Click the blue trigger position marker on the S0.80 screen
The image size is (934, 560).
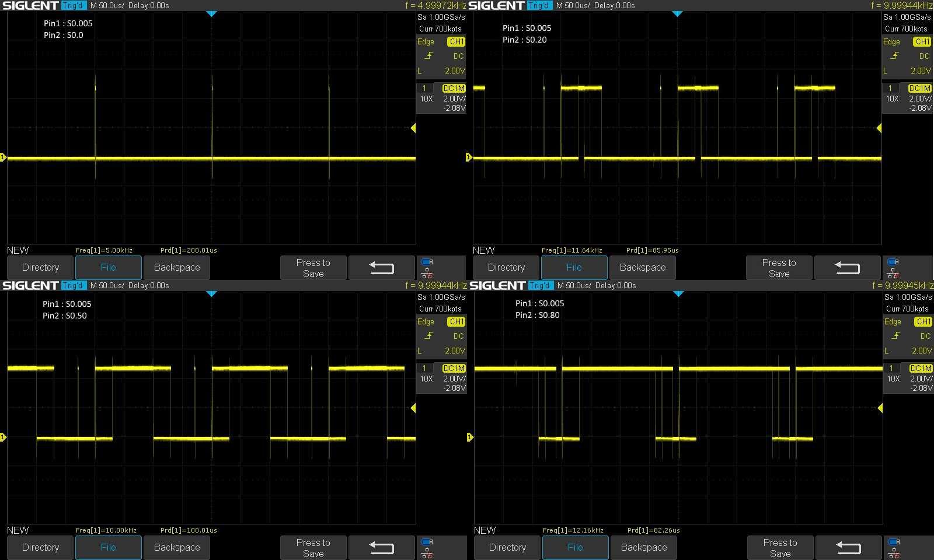point(678,293)
